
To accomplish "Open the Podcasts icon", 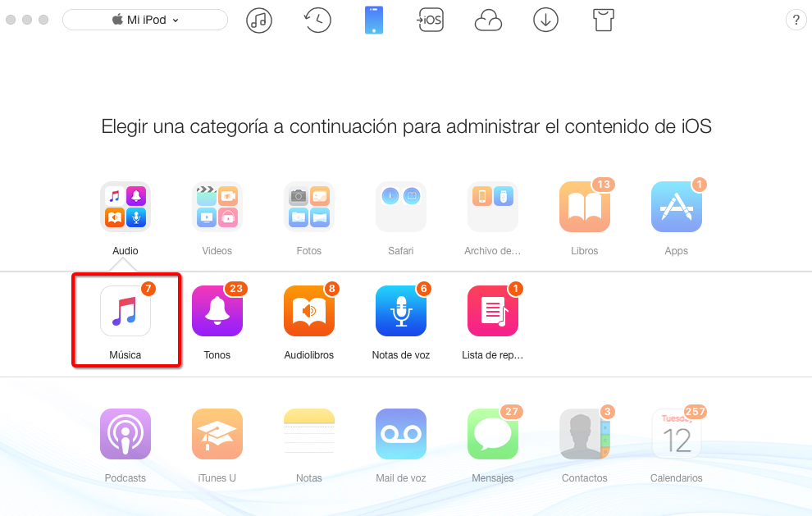I will click(125, 434).
